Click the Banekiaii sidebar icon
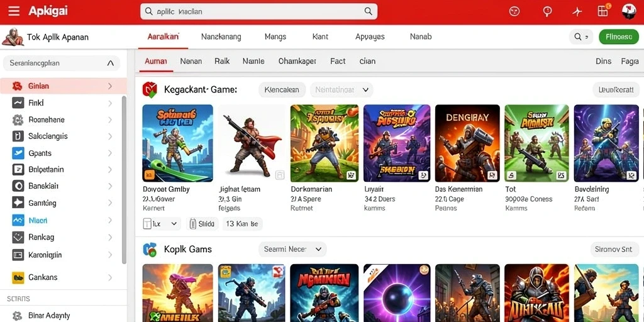 coord(18,186)
